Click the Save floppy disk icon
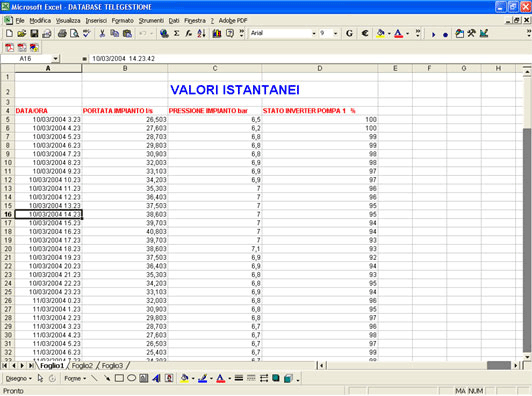Screen dimensions: 532x396 tap(34, 33)
